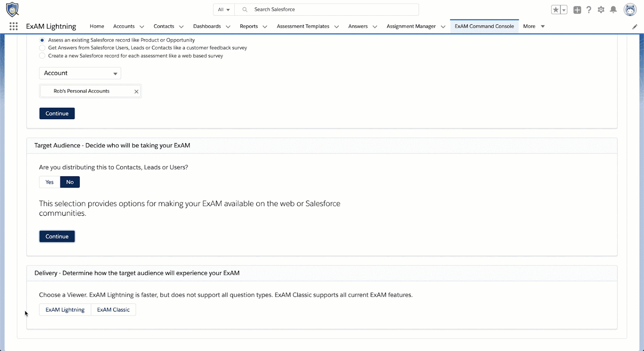
Task: Open the Answers tab
Action: [x=358, y=26]
